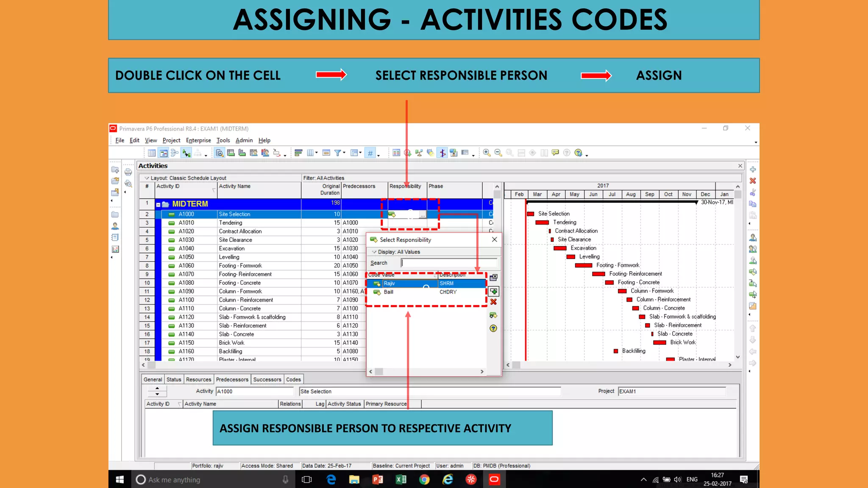868x488 pixels.
Task: Click the Search field in responsibility dialog
Action: 448,263
